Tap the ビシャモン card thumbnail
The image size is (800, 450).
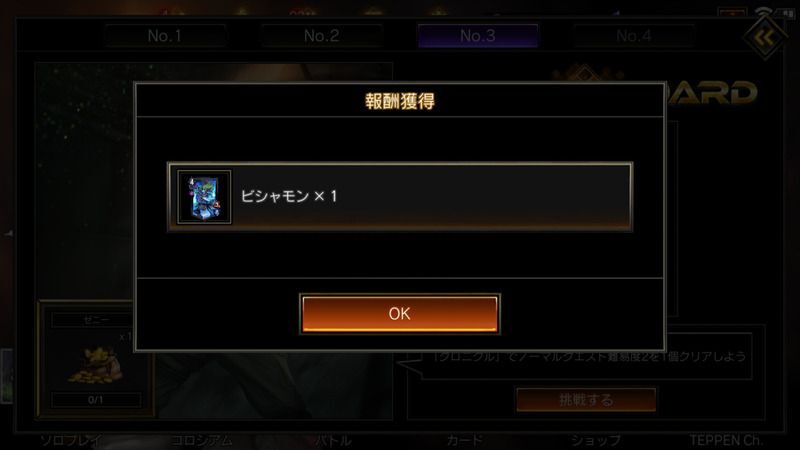tap(204, 197)
